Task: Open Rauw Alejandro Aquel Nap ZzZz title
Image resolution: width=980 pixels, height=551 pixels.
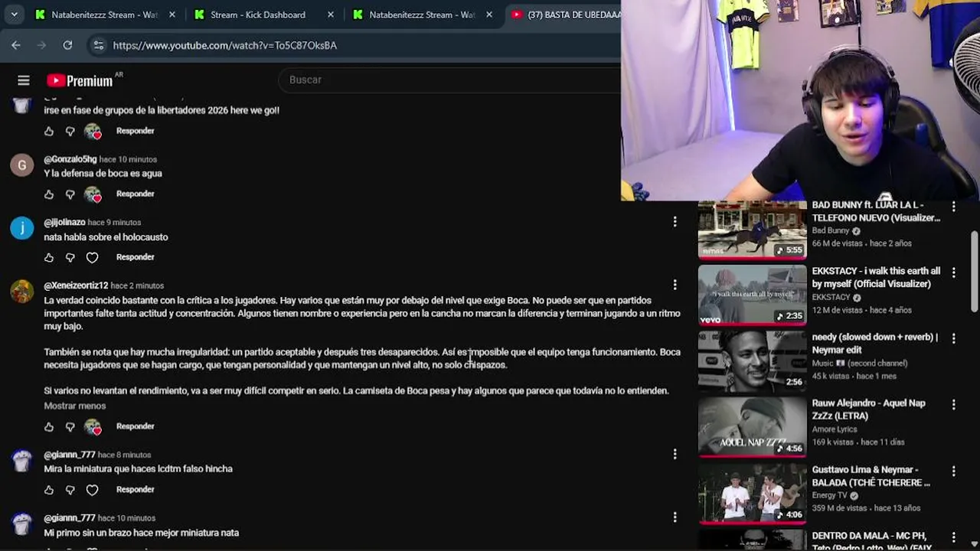Action: pos(868,409)
